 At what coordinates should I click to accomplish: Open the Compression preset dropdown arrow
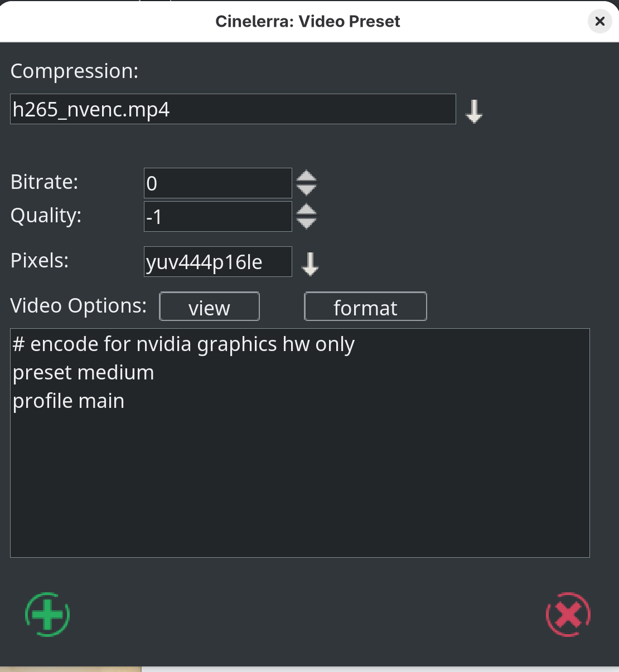[x=474, y=111]
